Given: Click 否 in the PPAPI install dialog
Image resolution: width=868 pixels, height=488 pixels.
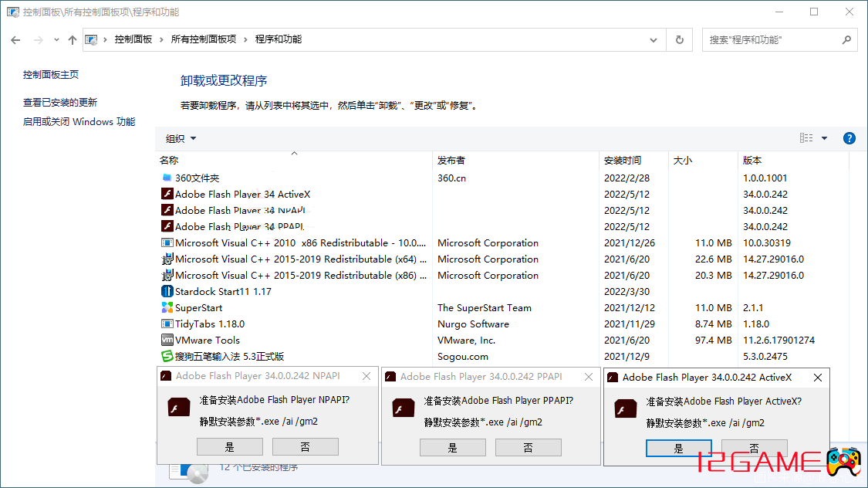Looking at the screenshot, I should [x=528, y=448].
